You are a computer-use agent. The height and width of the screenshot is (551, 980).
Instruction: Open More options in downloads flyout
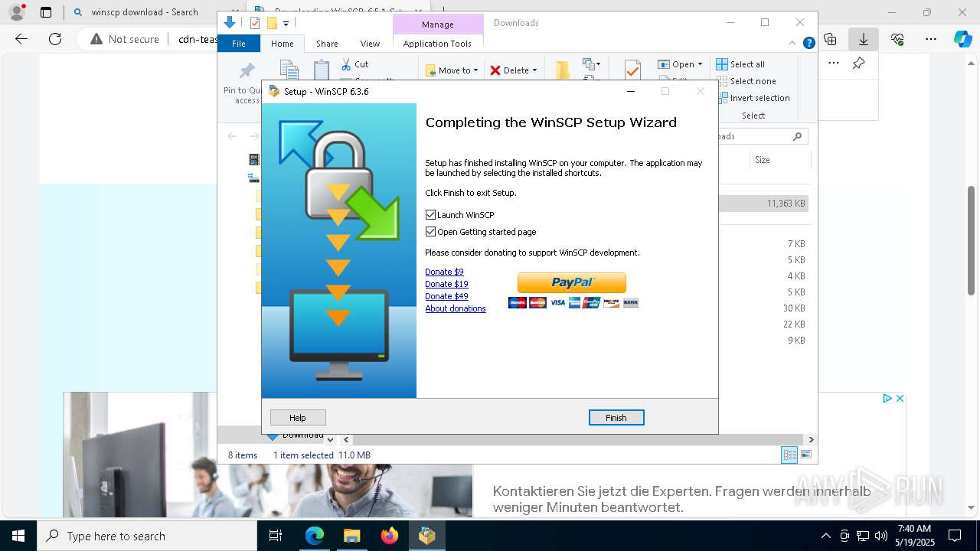click(x=834, y=64)
